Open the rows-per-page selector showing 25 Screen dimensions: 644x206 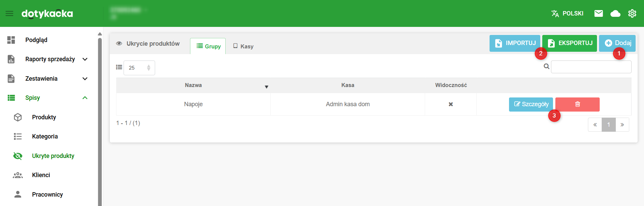(139, 68)
